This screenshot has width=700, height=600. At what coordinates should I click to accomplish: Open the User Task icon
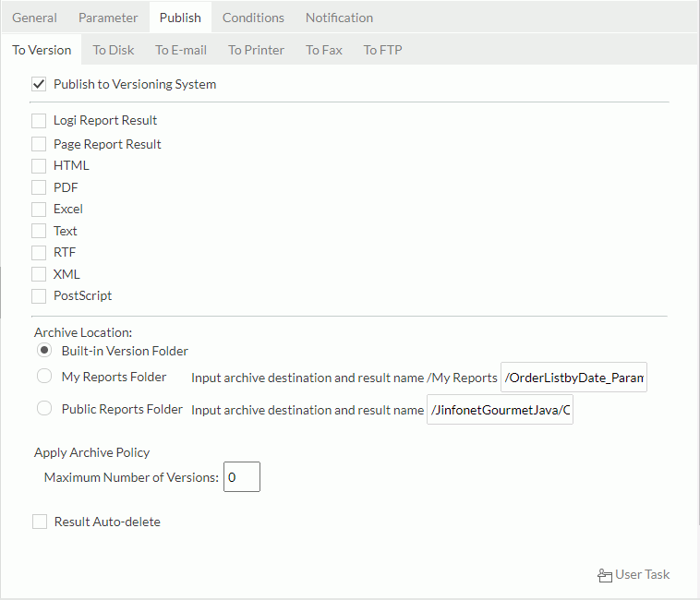pos(605,575)
